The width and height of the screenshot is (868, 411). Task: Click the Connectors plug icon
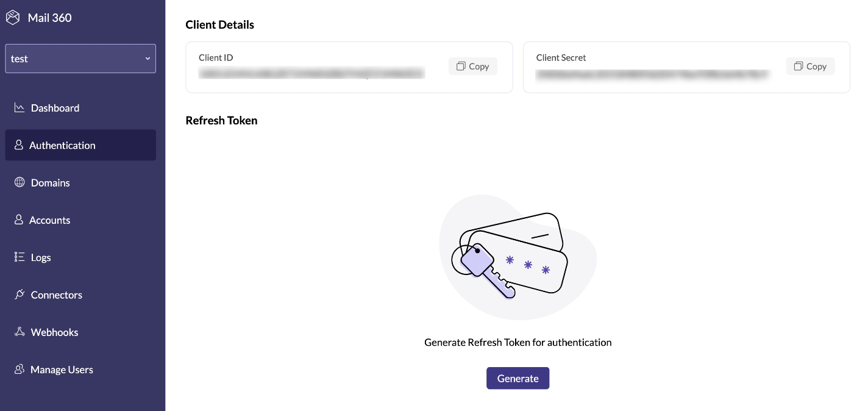click(x=20, y=295)
